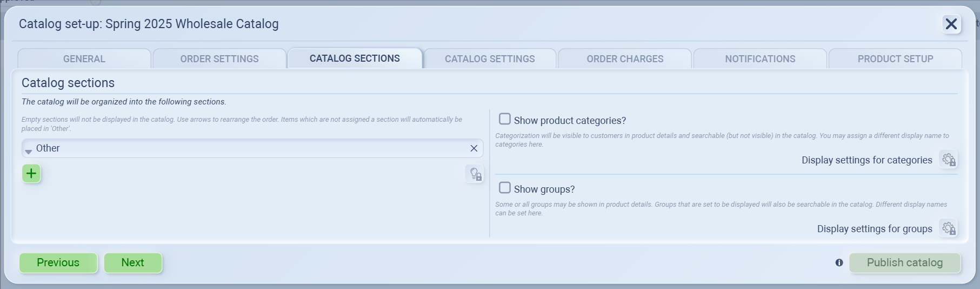
Task: Open display settings gear for categories
Action: pyautogui.click(x=949, y=160)
